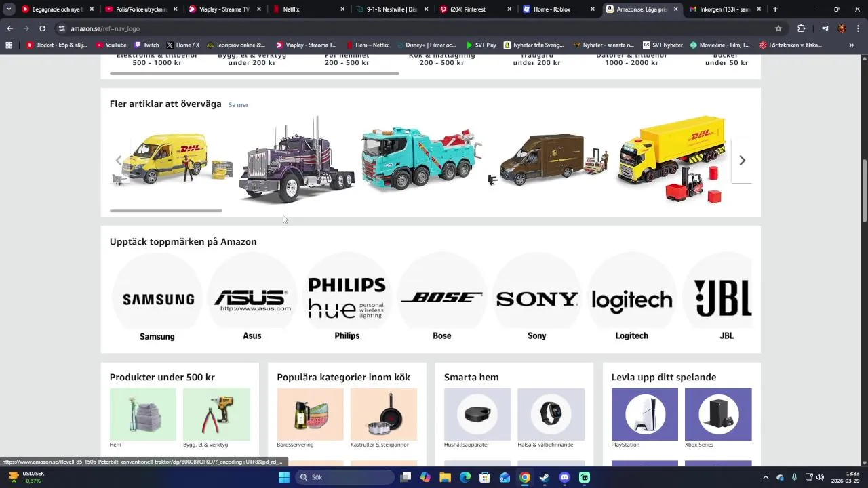Open the brown UPS van product
Image resolution: width=868 pixels, height=488 pixels.
(548, 160)
